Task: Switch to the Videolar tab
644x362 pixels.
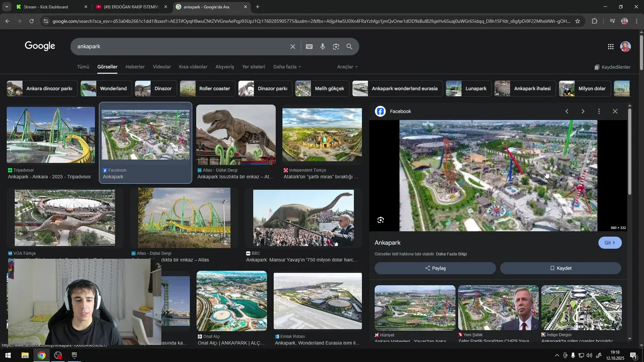Action: coord(162,67)
